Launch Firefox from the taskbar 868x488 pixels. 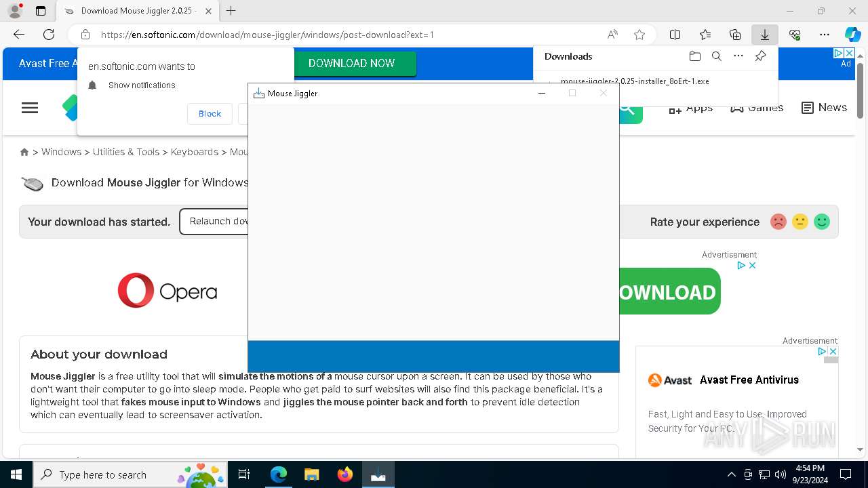click(x=345, y=474)
